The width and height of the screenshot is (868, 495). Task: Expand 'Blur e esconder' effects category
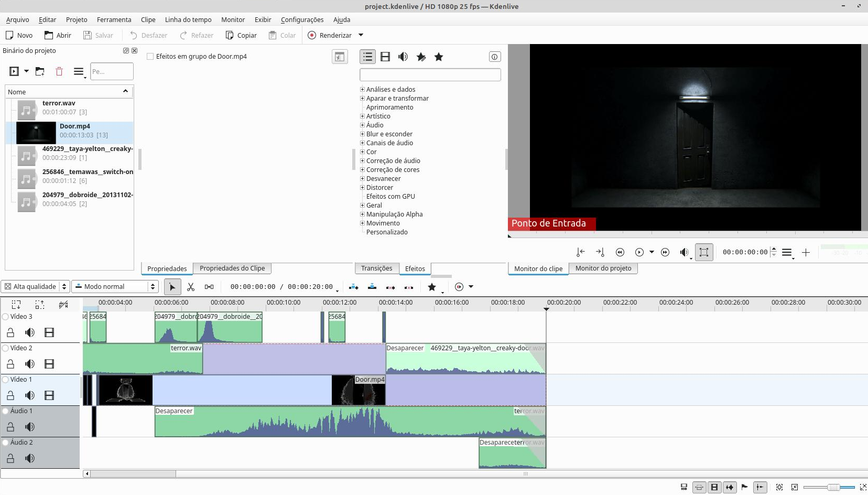tap(362, 134)
